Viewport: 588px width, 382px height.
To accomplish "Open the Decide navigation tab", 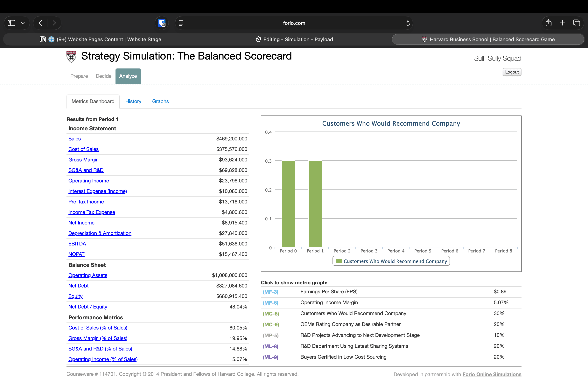I will (x=103, y=76).
